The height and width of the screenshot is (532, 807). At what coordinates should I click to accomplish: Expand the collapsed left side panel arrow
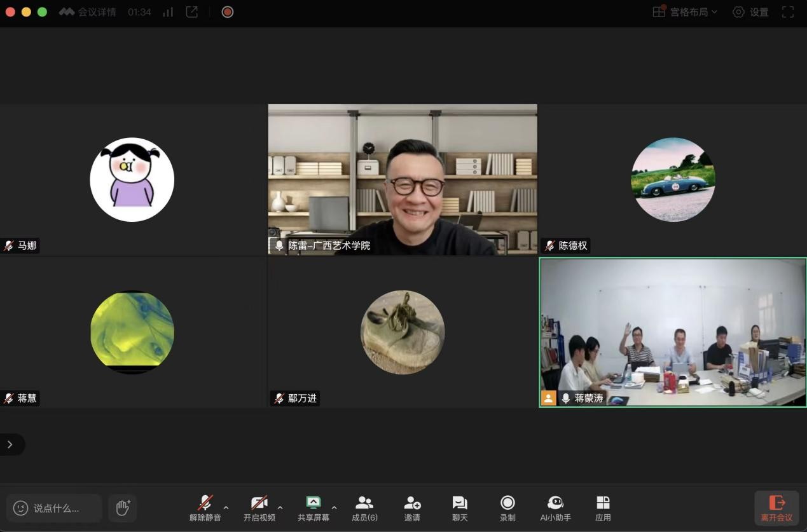coord(10,444)
